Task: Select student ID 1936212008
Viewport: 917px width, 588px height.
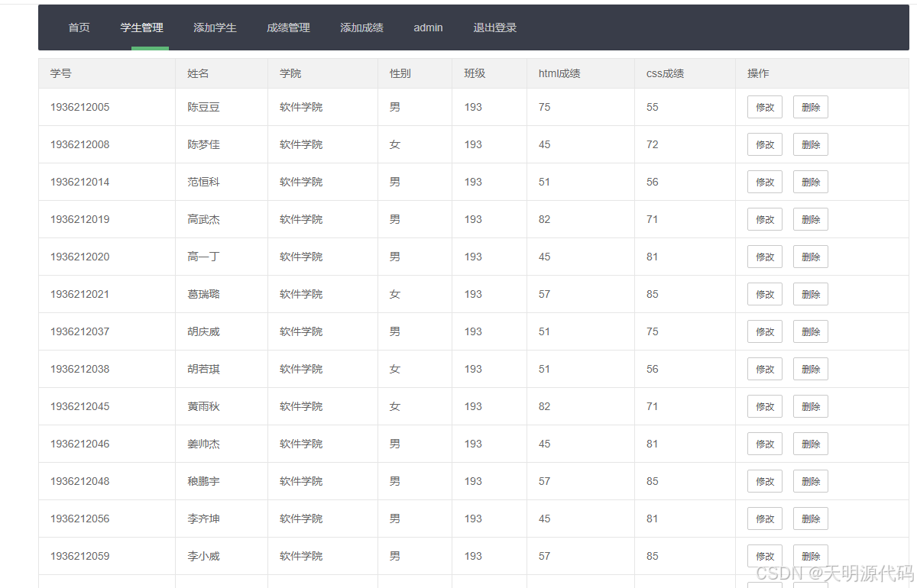Action: (x=80, y=144)
